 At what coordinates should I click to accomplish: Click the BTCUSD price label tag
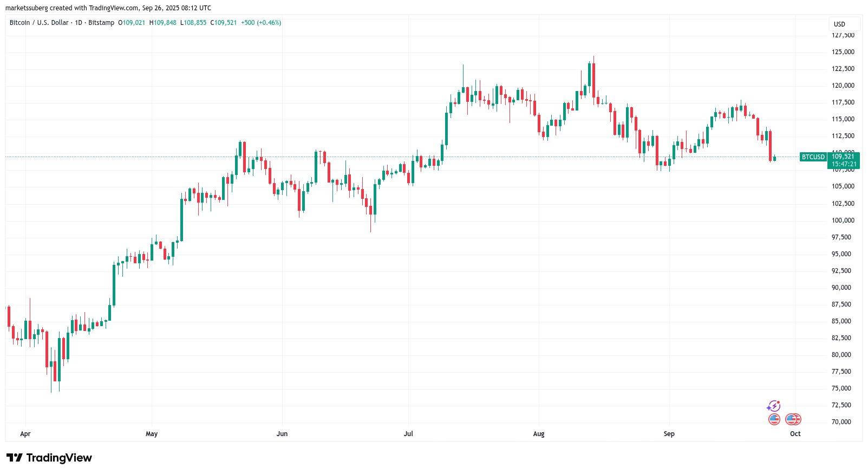point(813,157)
